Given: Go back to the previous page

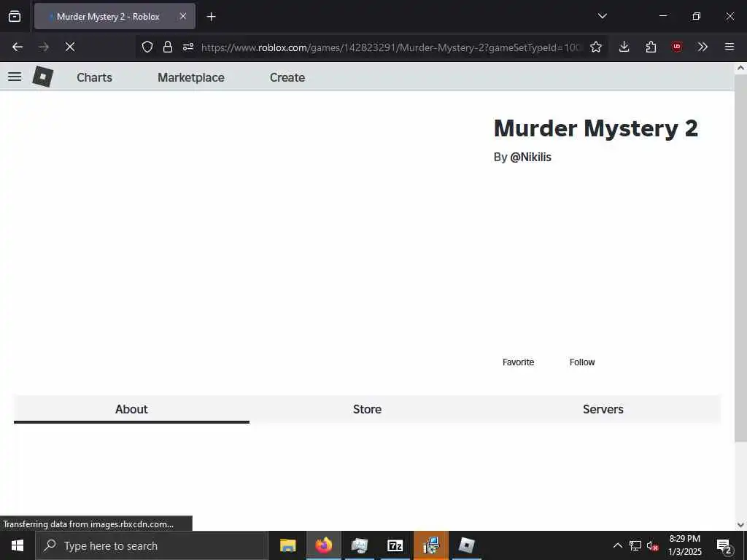Looking at the screenshot, I should tap(18, 47).
